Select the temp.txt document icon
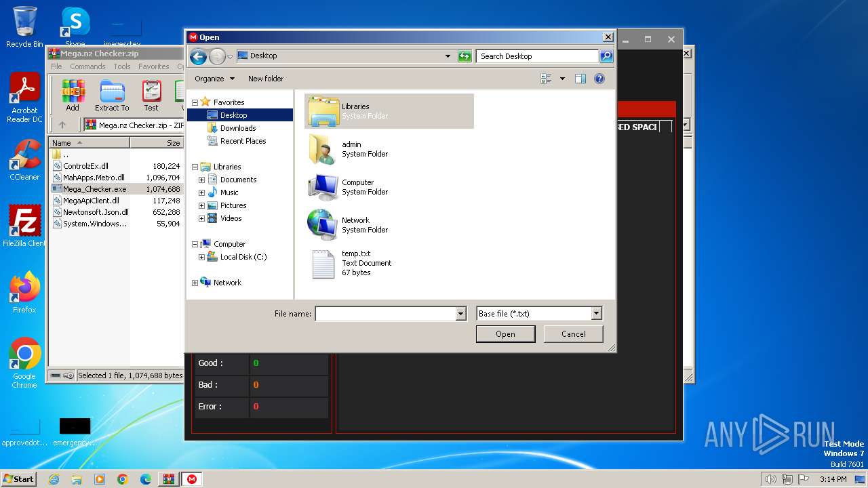The height and width of the screenshot is (488, 868). click(323, 264)
